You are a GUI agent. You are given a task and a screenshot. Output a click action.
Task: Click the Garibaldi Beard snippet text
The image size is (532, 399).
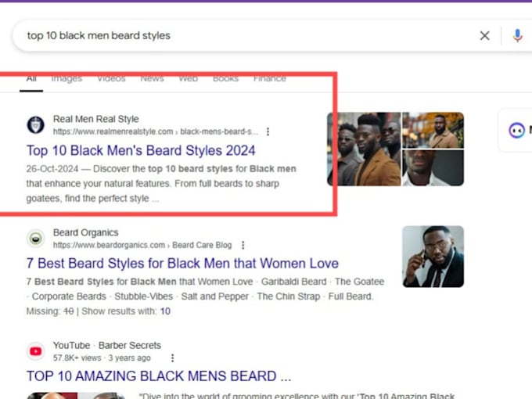tap(294, 282)
